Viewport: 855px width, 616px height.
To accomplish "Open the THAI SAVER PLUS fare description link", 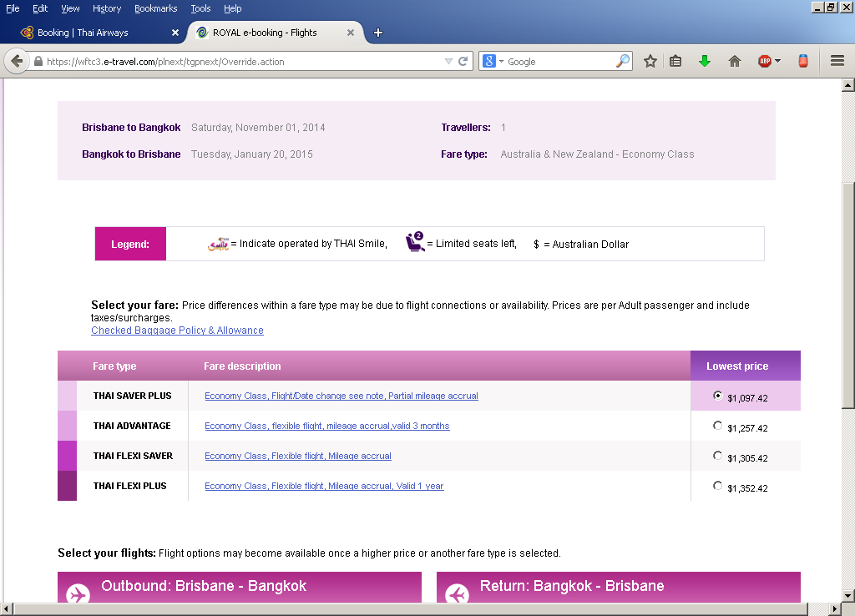I will tap(341, 396).
